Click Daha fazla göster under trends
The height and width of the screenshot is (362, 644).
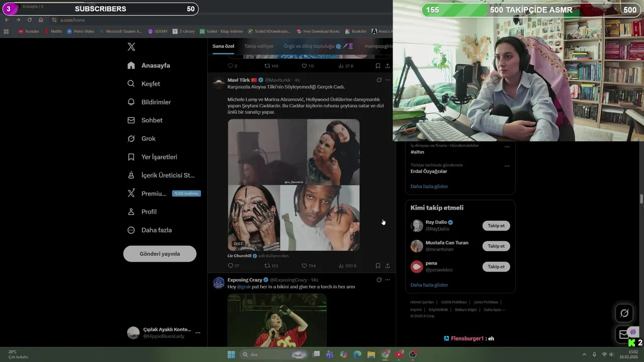(x=429, y=187)
